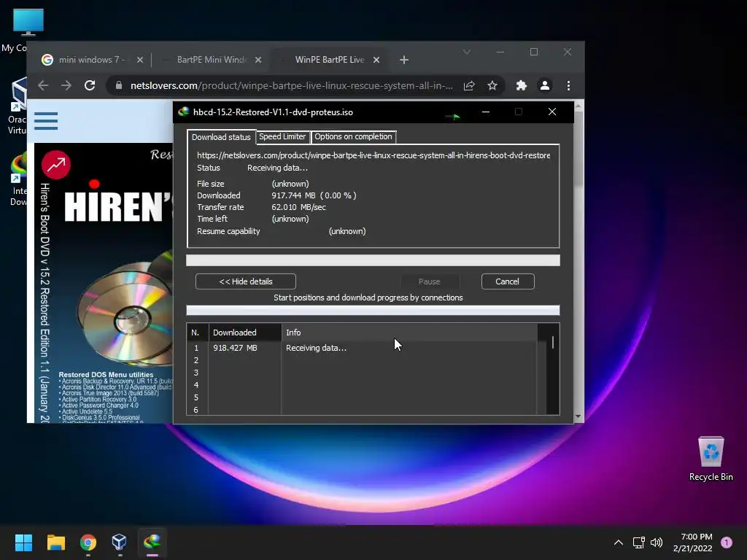
Task: Click the 'Receiving data...' info cell
Action: pos(317,348)
